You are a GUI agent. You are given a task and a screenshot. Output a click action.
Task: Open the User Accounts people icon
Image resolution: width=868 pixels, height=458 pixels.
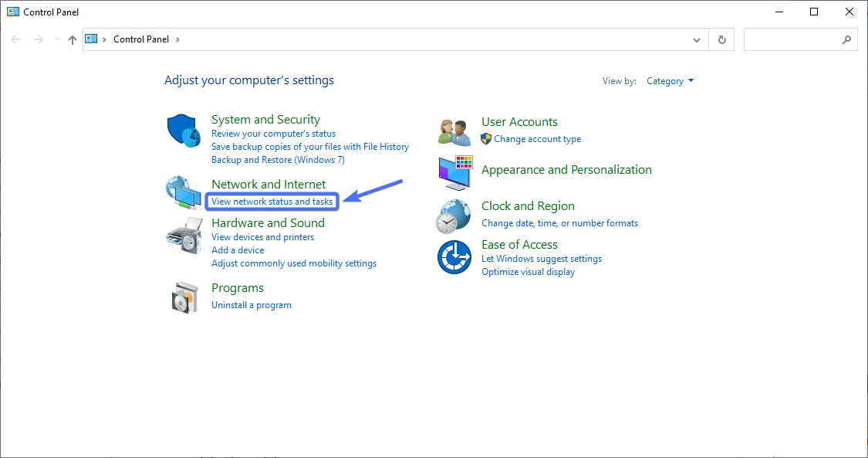click(454, 132)
